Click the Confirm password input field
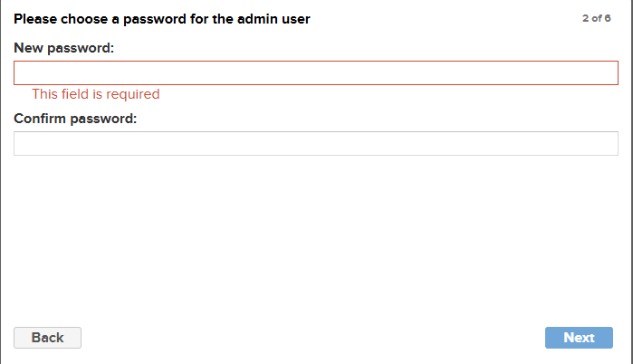633x364 pixels. click(x=315, y=143)
